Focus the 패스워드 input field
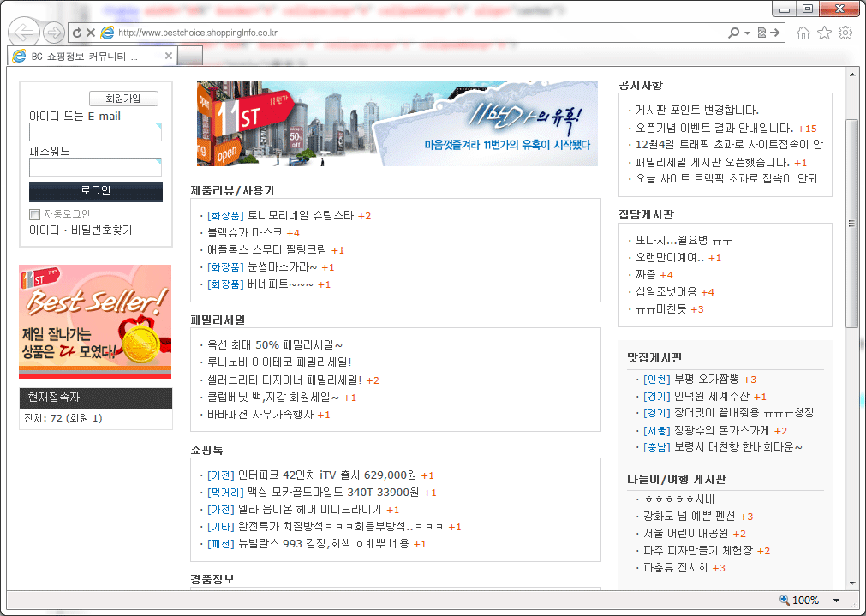The image size is (866, 616). [x=95, y=167]
